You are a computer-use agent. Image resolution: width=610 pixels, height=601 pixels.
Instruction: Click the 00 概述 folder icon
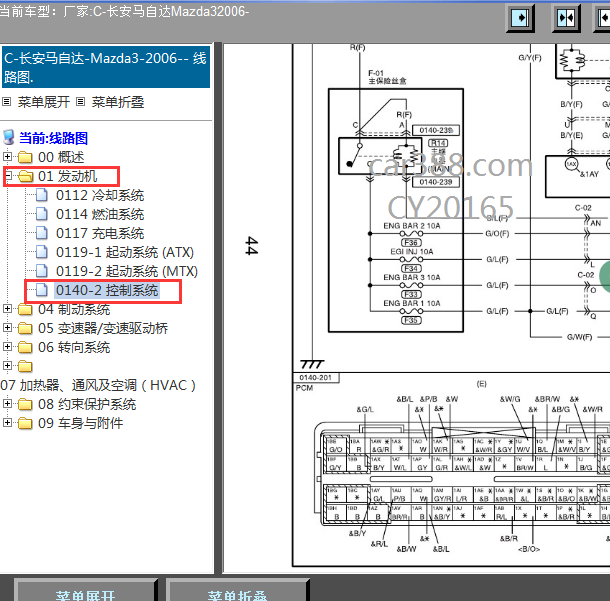[25, 157]
